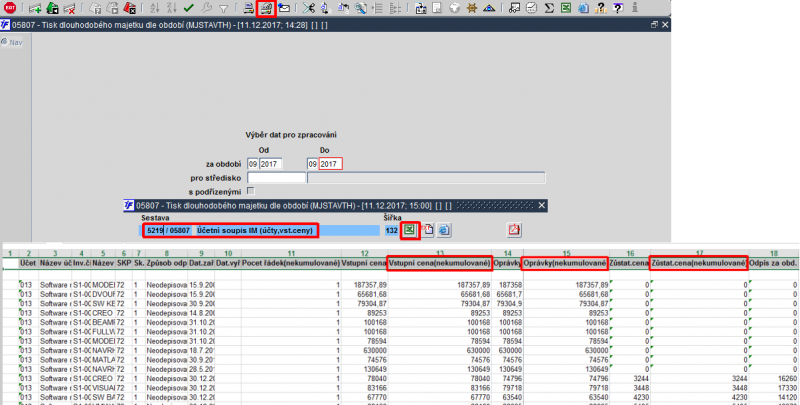Click the pyramid eye icon
Image resolution: width=800 pixels, height=405 pixels.
(489, 8)
